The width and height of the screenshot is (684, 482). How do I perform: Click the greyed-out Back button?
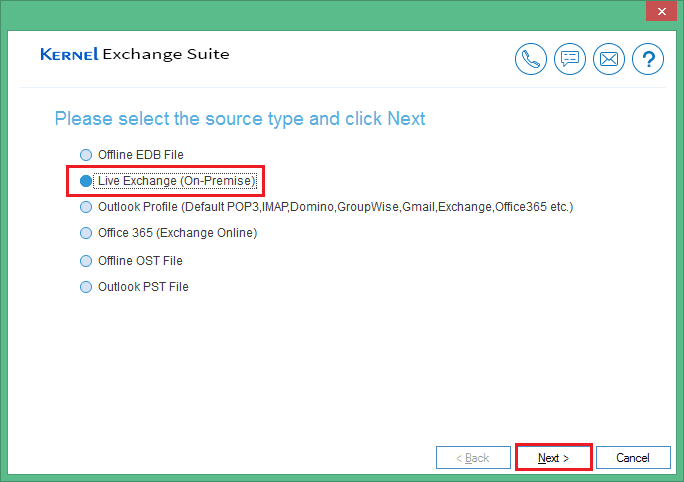coord(473,458)
